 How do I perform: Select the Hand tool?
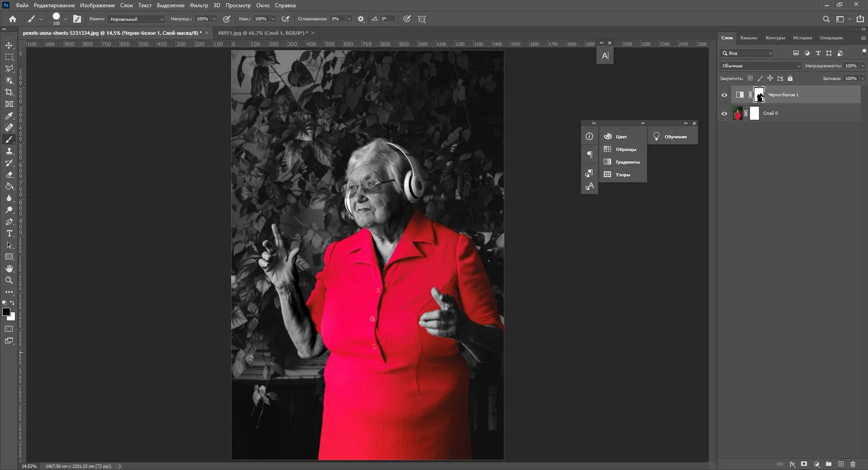(9, 268)
